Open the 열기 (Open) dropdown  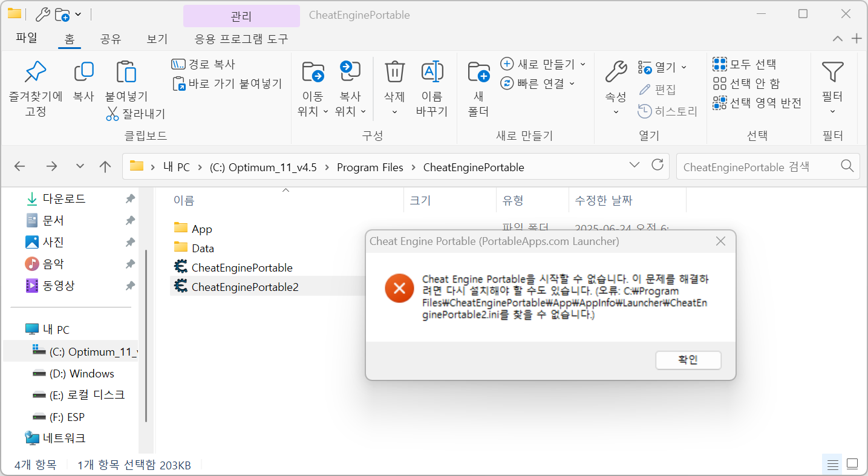tap(662, 67)
